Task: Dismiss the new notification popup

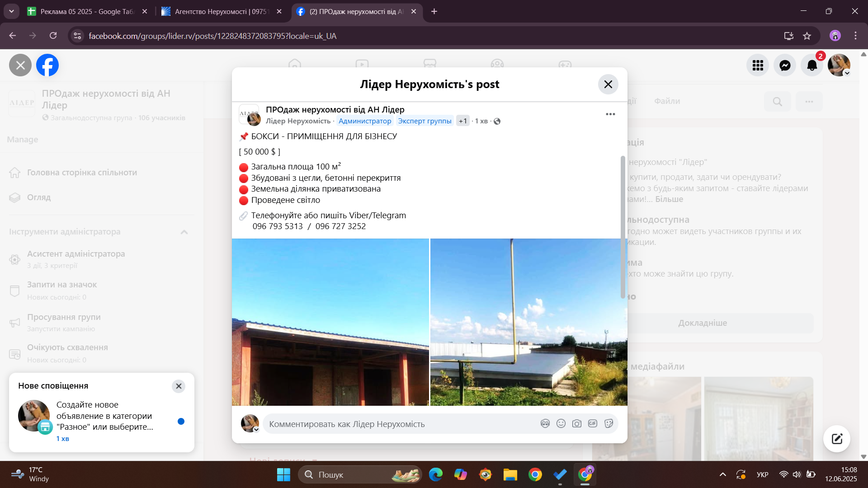Action: [179, 386]
